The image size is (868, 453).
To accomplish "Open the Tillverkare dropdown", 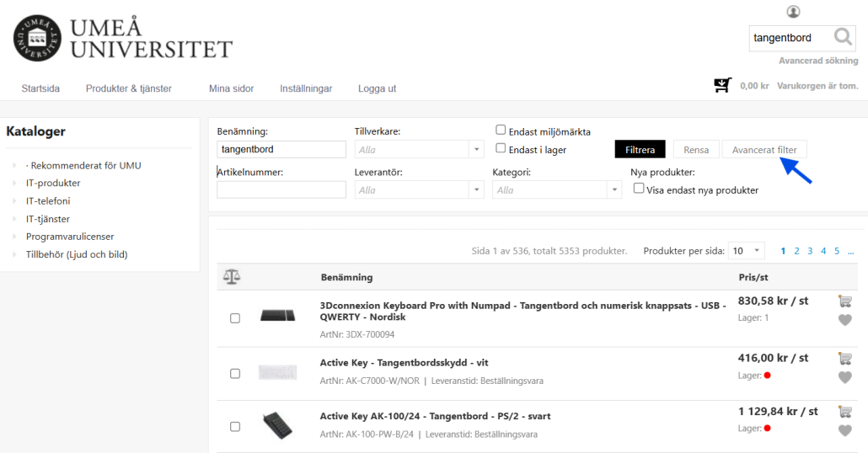I will click(x=419, y=150).
